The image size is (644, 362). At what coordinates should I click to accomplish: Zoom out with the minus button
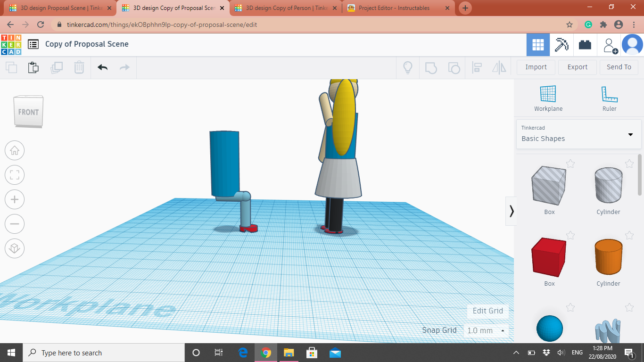click(15, 224)
